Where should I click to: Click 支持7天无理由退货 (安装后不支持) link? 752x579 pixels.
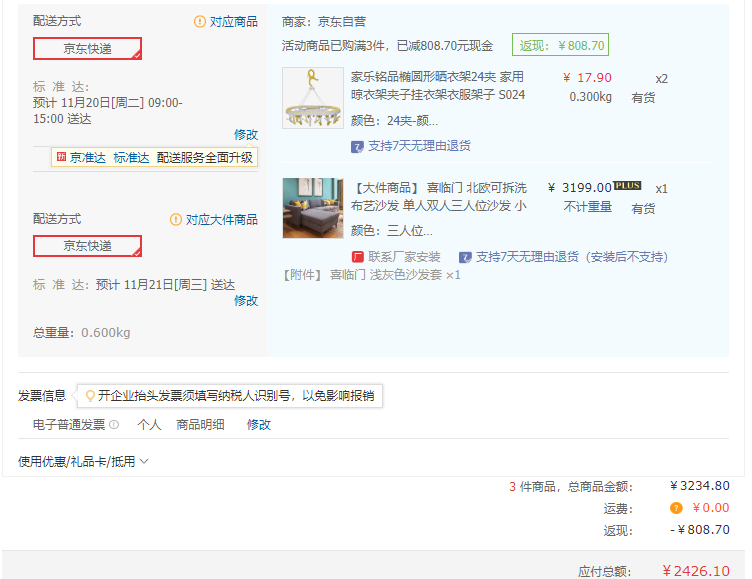pyautogui.click(x=572, y=257)
